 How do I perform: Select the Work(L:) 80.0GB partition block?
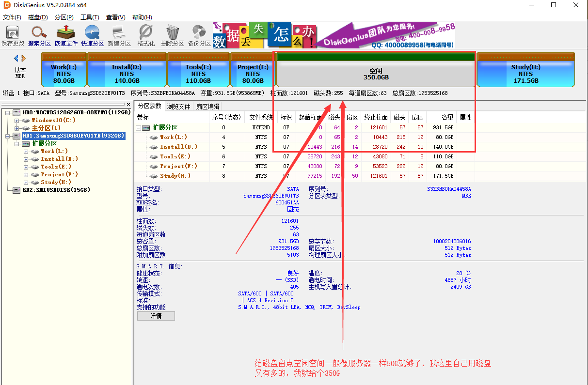point(64,70)
